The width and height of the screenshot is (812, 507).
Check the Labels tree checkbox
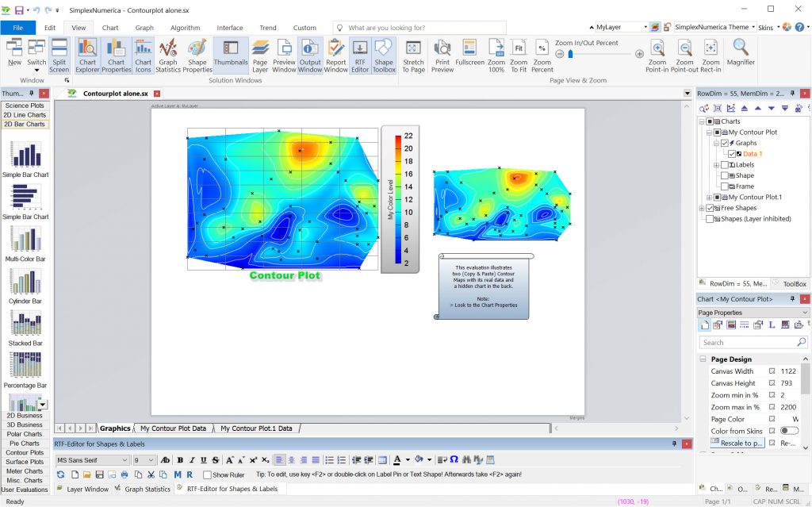(x=725, y=165)
